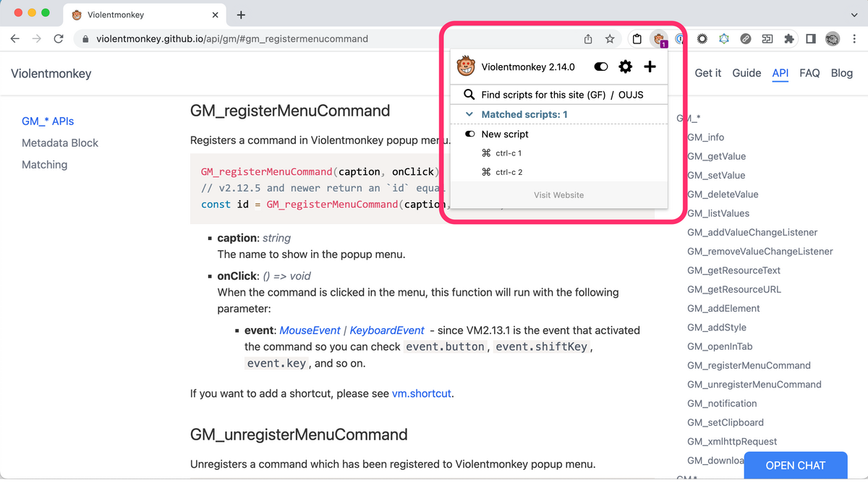868x493 pixels.
Task: Bookmark this page star icon
Action: pos(610,39)
